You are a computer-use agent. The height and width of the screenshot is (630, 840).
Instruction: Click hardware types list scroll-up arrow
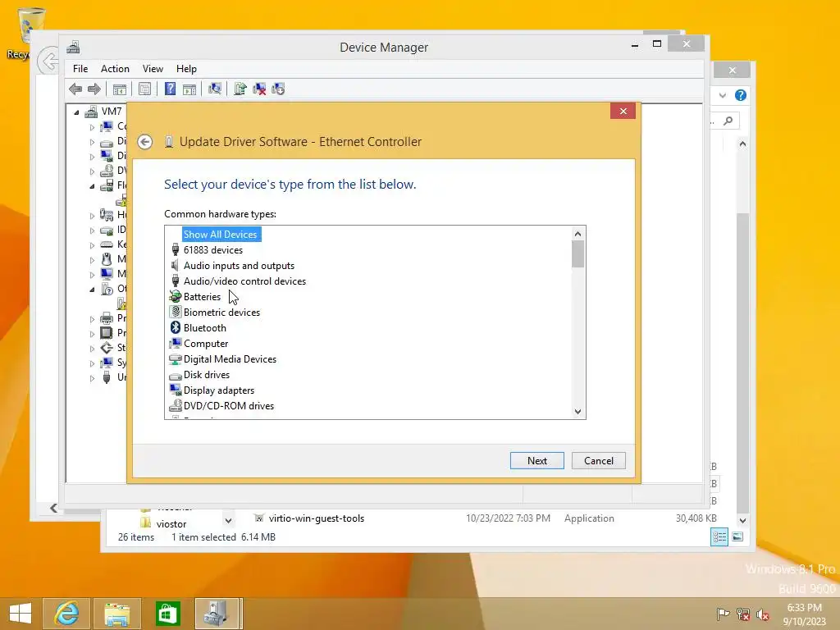577,234
